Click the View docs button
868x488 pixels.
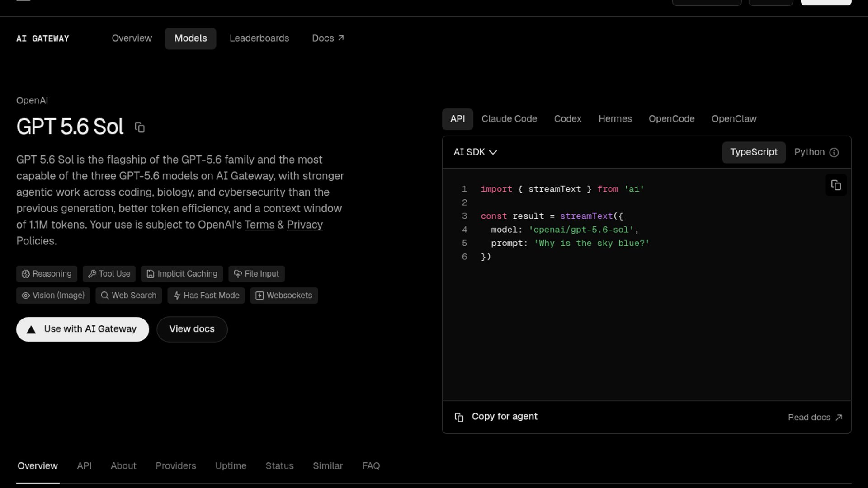pos(192,329)
